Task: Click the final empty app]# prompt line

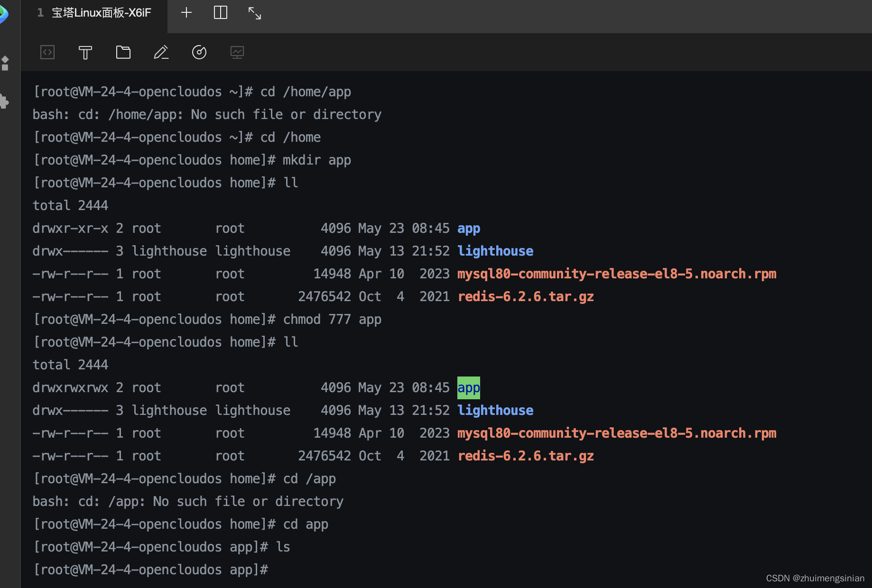Action: [150, 570]
